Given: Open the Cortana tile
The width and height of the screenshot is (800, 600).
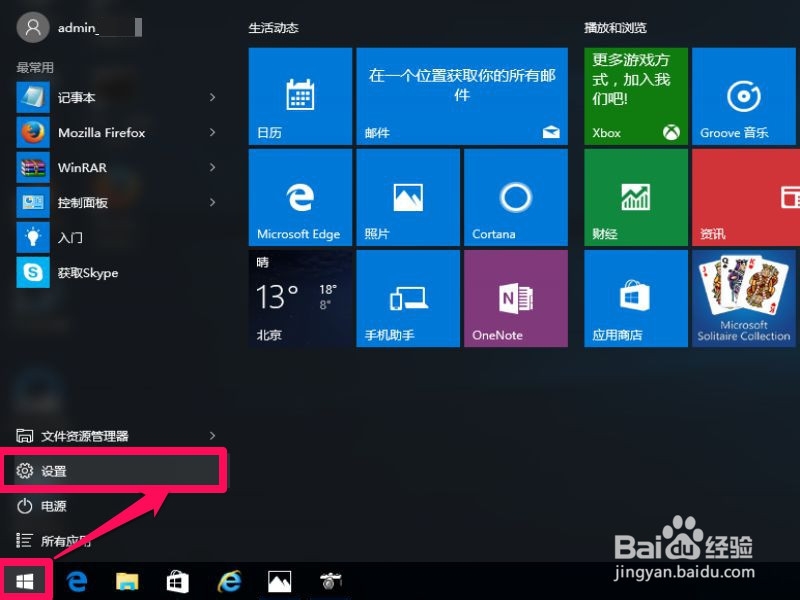Looking at the screenshot, I should (x=516, y=197).
